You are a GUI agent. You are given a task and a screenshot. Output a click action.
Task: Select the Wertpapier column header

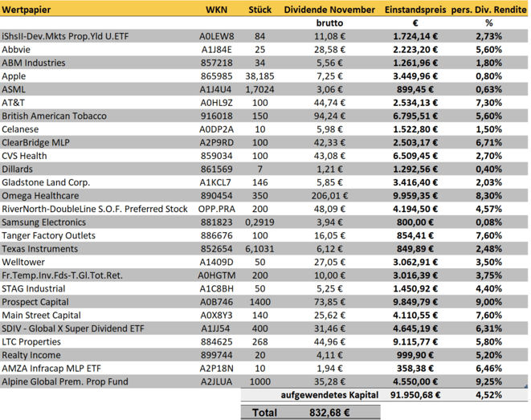(26, 10)
